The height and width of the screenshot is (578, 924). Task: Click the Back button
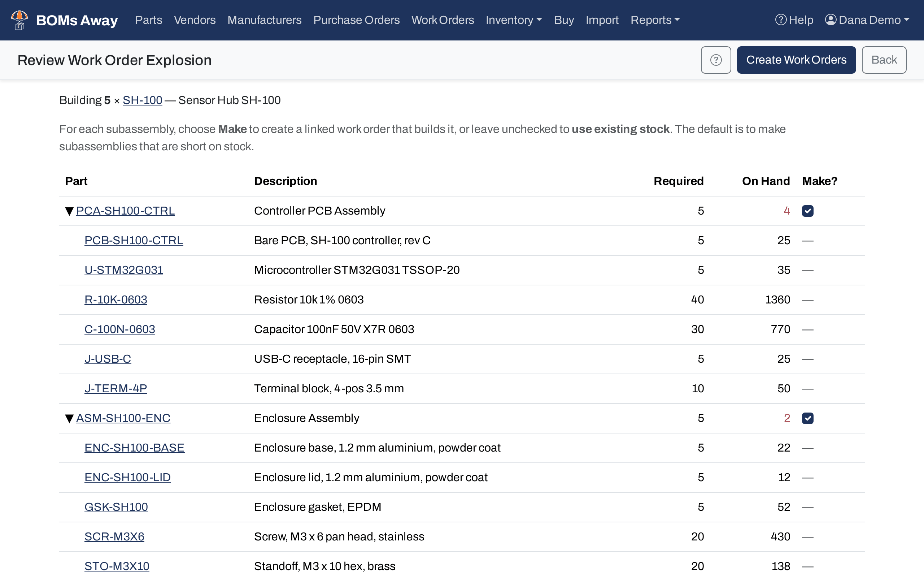tap(884, 60)
